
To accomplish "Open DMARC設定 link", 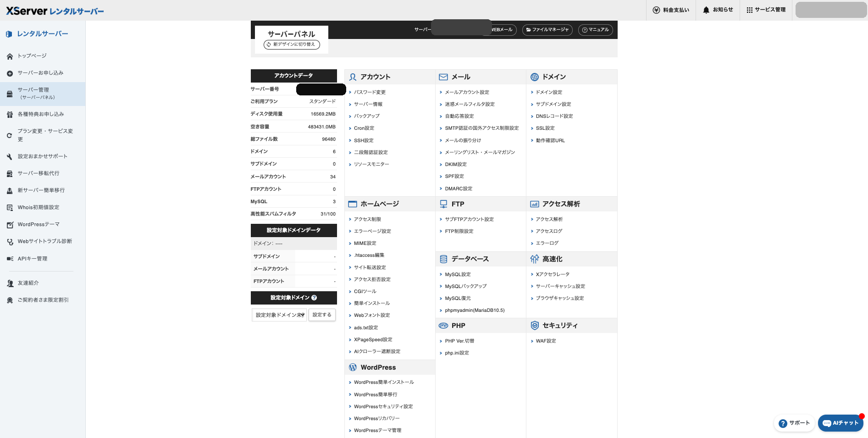I will (459, 189).
